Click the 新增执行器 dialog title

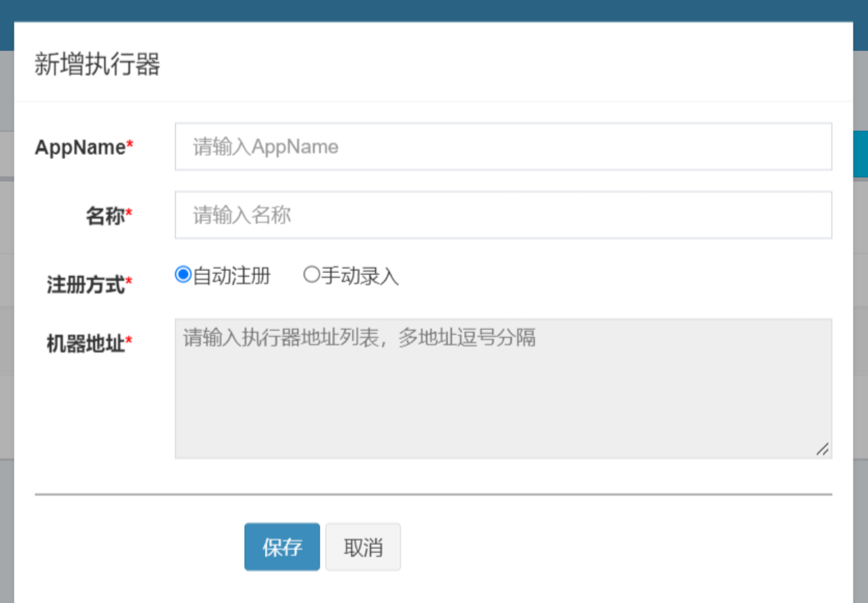pyautogui.click(x=98, y=65)
